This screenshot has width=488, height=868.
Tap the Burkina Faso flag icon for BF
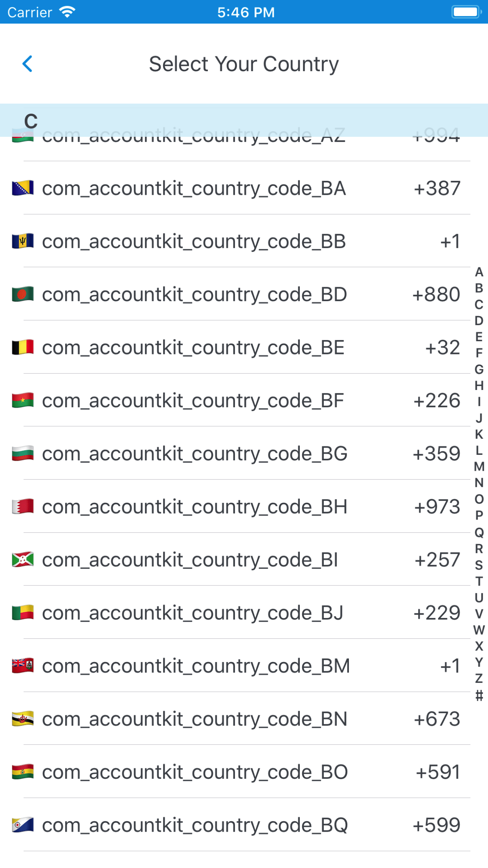tap(23, 401)
